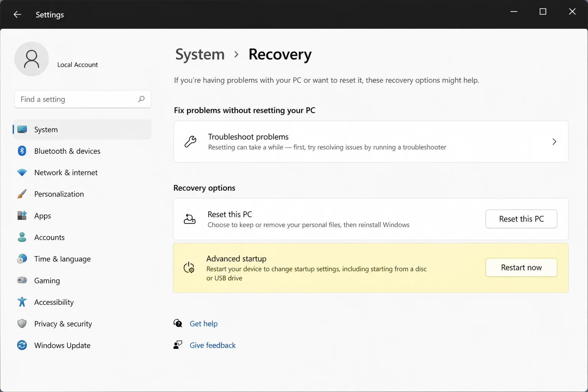Image resolution: width=588 pixels, height=392 pixels.
Task: Click the Reset this PC button
Action: coord(521,219)
